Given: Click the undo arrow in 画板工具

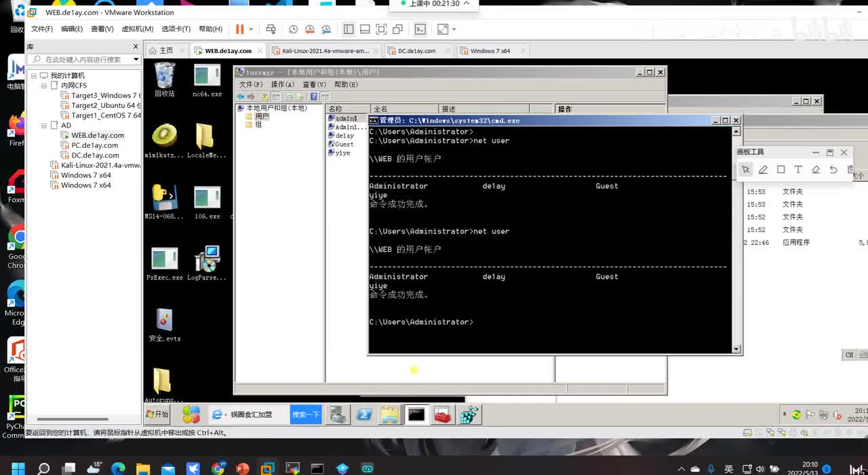Looking at the screenshot, I should (833, 170).
